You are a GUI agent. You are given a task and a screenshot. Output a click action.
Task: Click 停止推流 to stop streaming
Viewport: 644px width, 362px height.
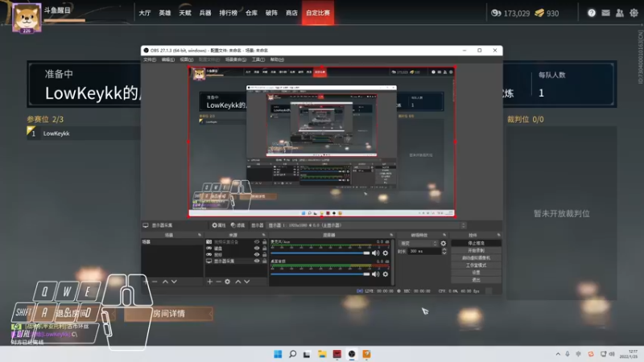tap(476, 244)
